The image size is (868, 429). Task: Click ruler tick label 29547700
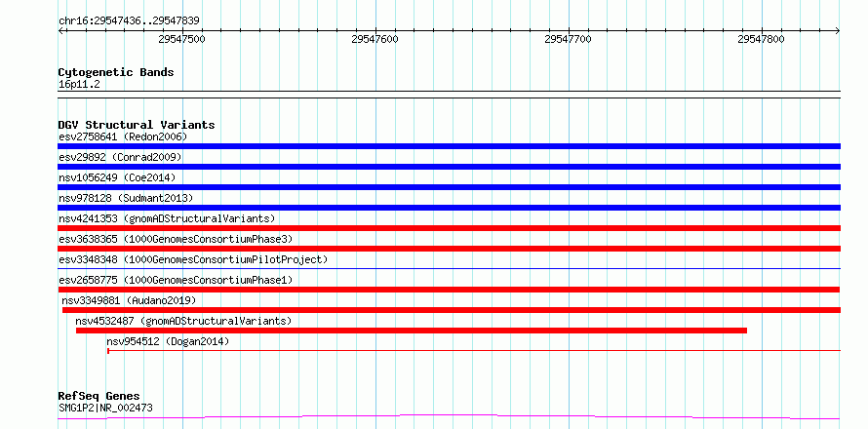pos(569,39)
